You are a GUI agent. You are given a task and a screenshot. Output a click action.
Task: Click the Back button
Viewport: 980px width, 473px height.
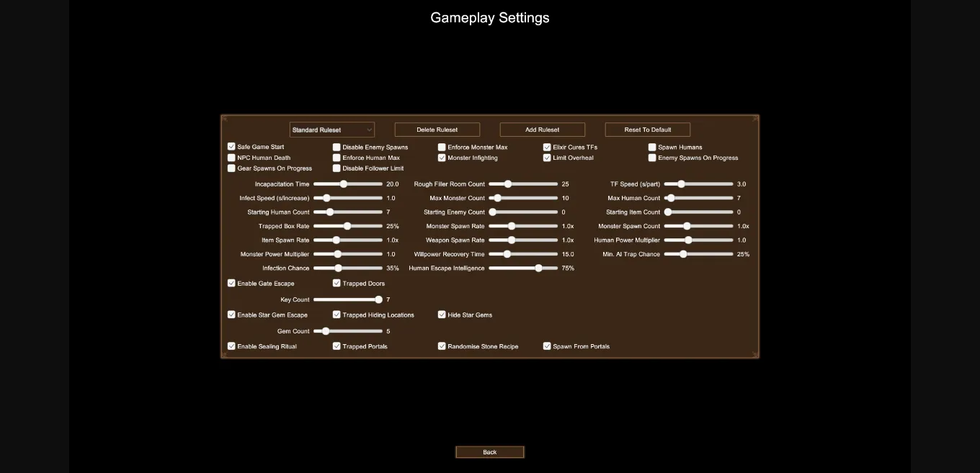click(x=489, y=451)
